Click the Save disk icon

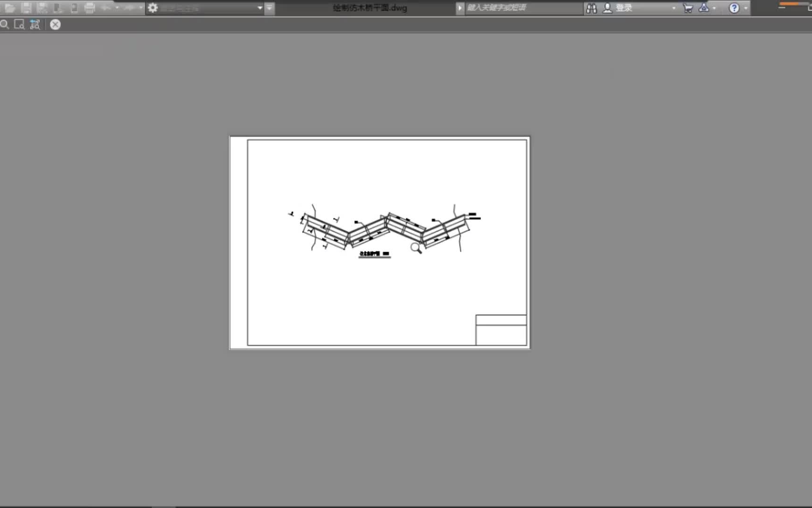click(26, 8)
